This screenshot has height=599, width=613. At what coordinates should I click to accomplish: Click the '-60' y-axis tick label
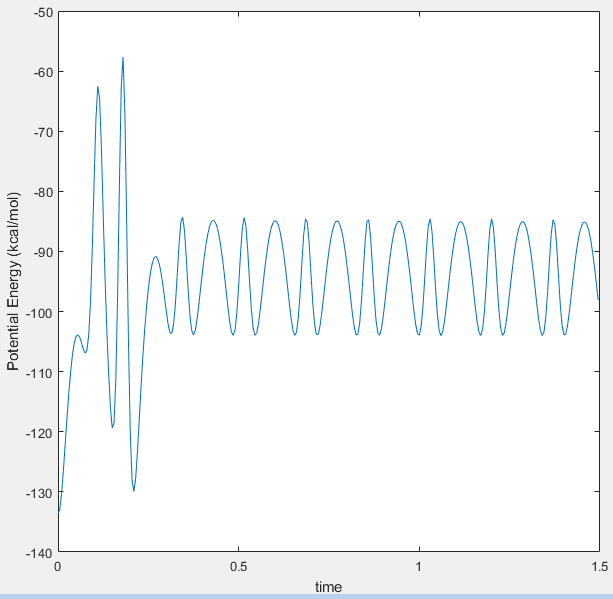click(43, 72)
